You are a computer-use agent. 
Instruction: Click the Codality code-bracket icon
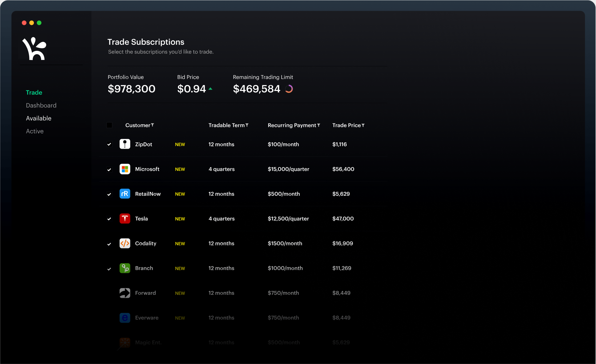125,243
